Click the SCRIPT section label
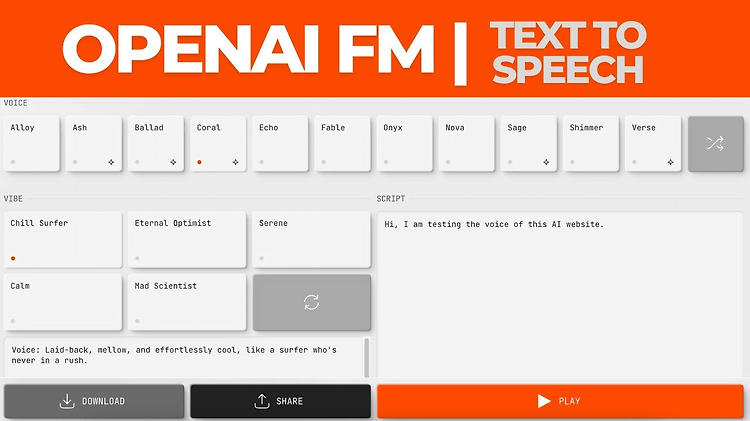This screenshot has height=421, width=750. (x=391, y=199)
